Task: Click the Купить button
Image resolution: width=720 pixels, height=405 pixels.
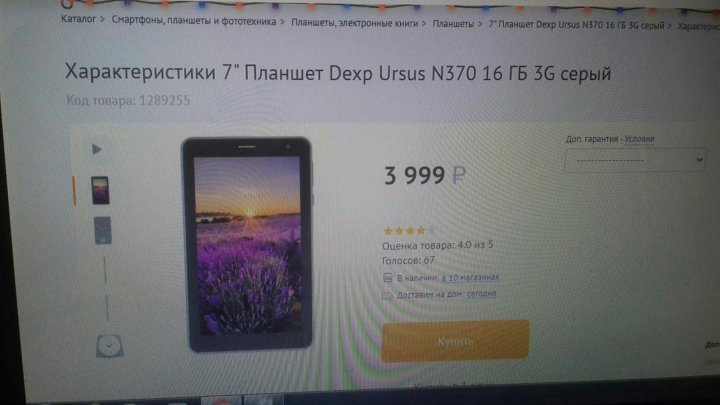Action: pos(455,341)
